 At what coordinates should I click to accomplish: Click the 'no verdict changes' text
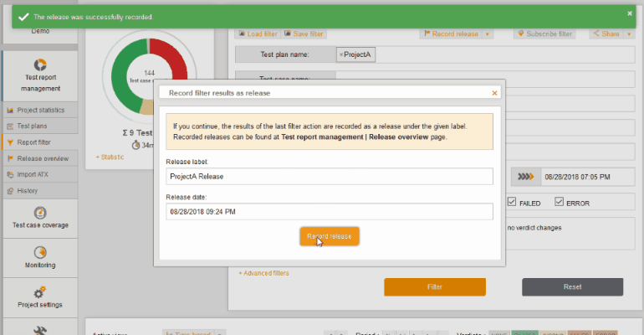tap(534, 228)
